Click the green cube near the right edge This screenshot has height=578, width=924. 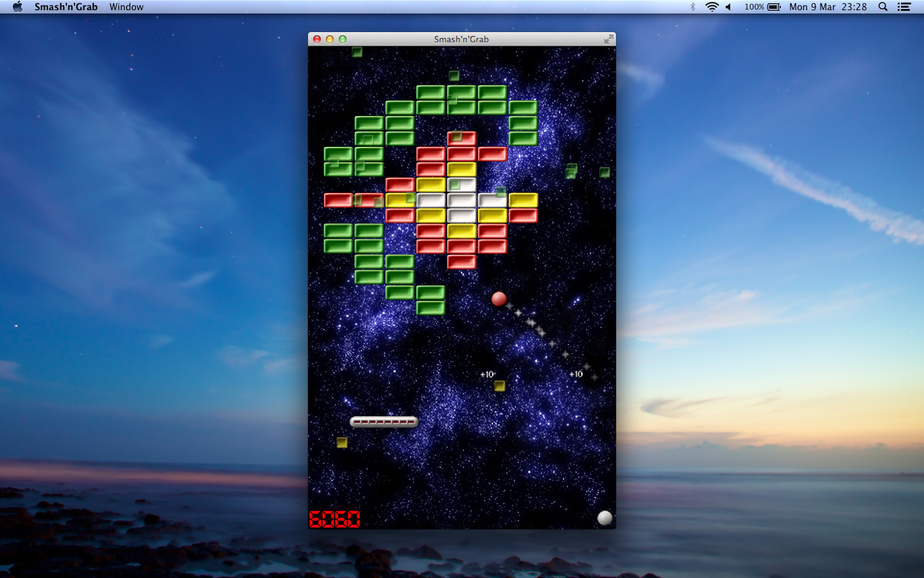[604, 172]
